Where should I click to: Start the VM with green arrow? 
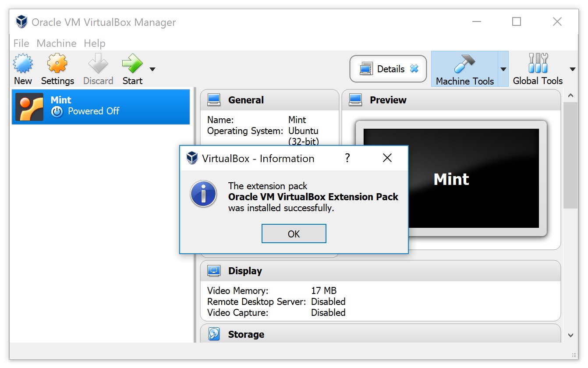click(132, 64)
